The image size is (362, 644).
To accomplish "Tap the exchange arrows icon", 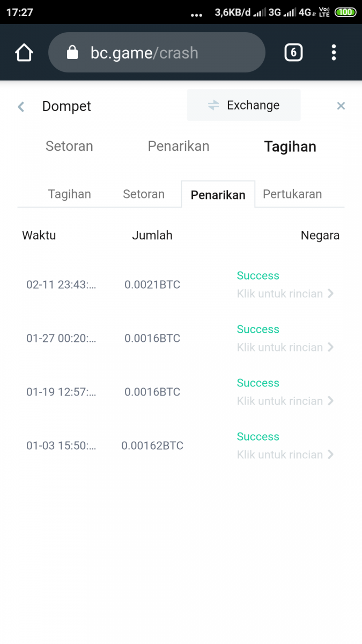I will pos(213,105).
